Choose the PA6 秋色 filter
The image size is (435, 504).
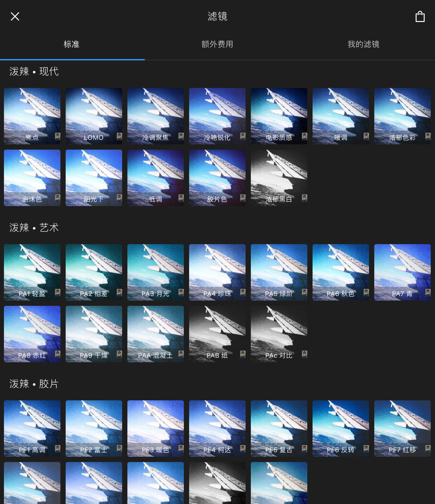[341, 272]
